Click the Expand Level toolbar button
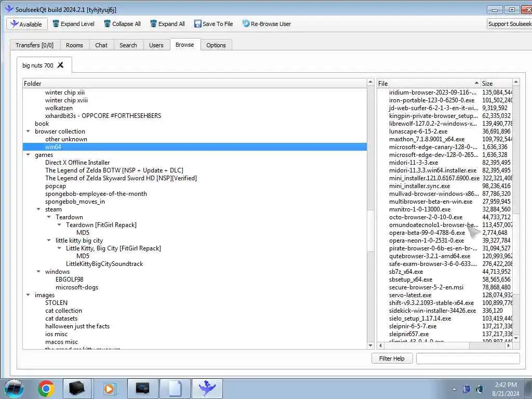The width and height of the screenshot is (532, 399). (x=74, y=24)
